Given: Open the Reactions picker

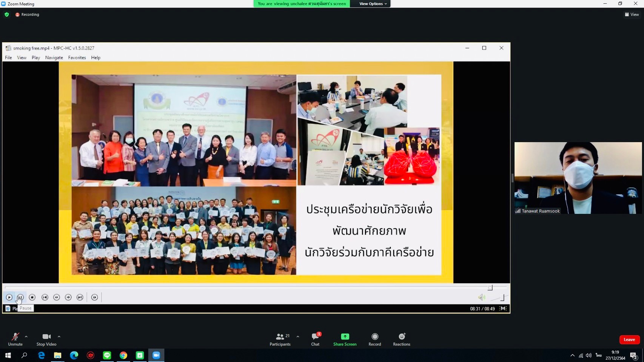Looking at the screenshot, I should [401, 339].
